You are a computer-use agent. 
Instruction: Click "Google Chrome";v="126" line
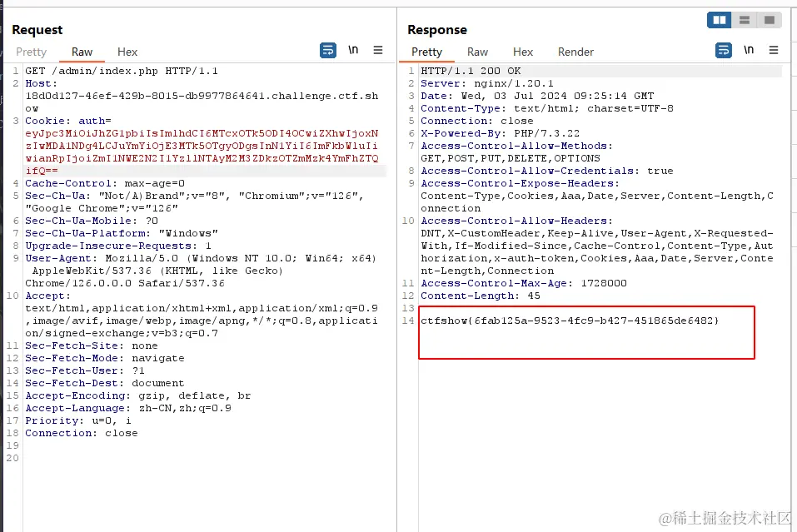click(x=102, y=208)
